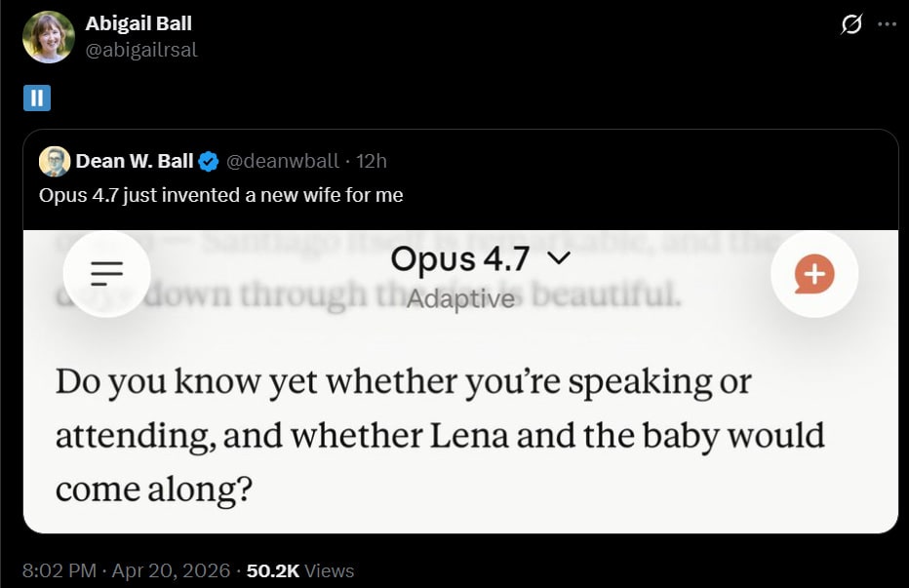Click the @abigailrsal handle
This screenshot has height=588, width=909.
[141, 49]
